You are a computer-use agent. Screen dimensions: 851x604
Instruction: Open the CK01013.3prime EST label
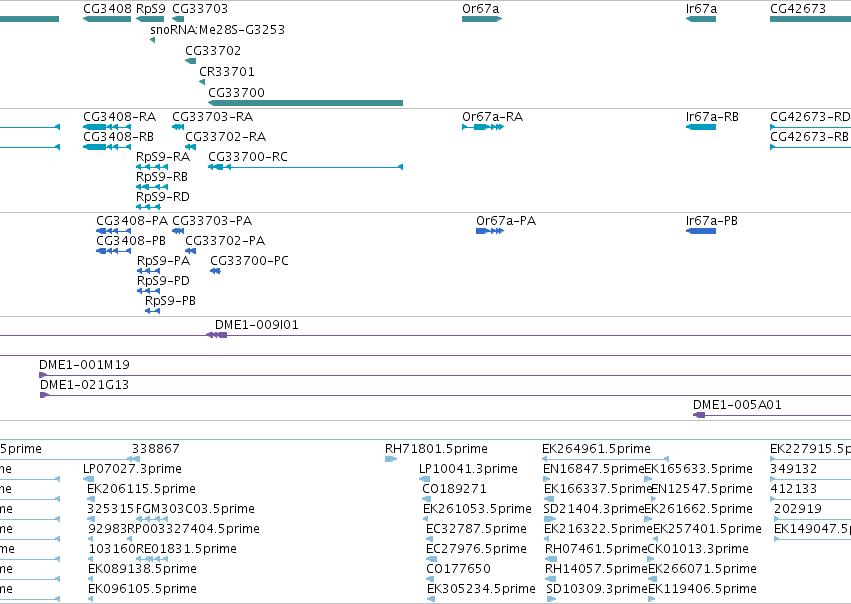[x=698, y=549]
